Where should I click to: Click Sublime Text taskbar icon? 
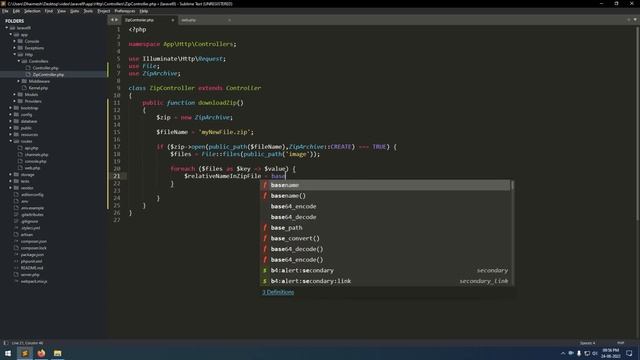tap(24, 353)
